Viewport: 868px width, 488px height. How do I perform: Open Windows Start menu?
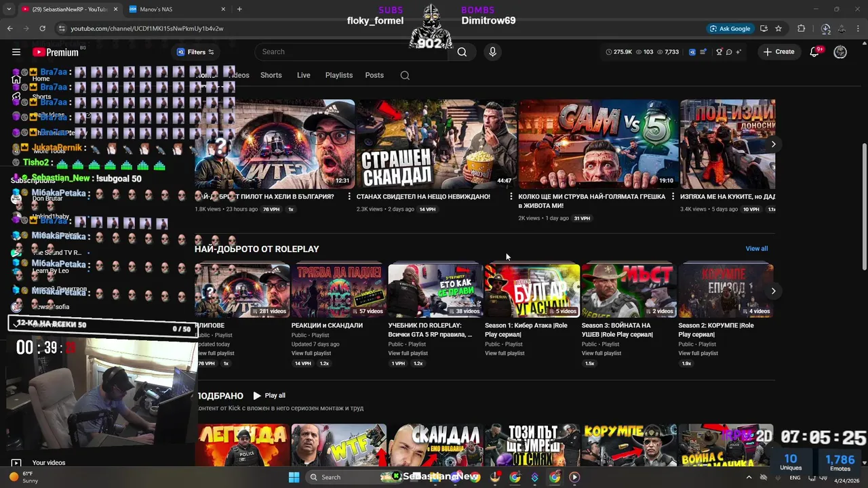point(294,477)
